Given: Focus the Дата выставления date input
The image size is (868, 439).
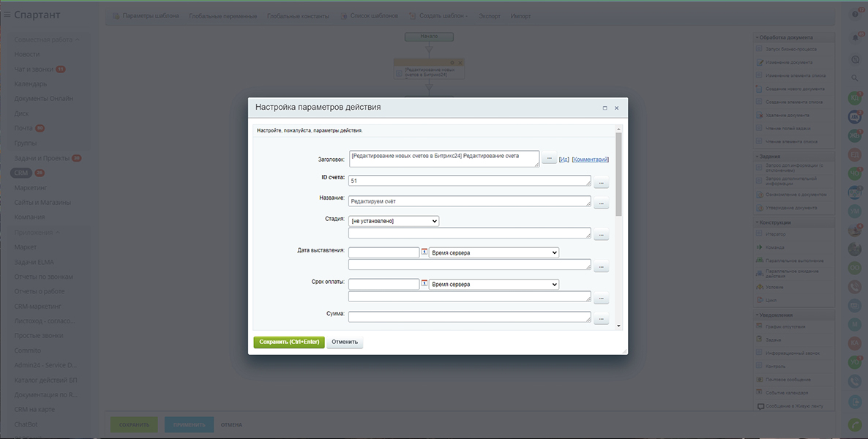Looking at the screenshot, I should (x=384, y=252).
